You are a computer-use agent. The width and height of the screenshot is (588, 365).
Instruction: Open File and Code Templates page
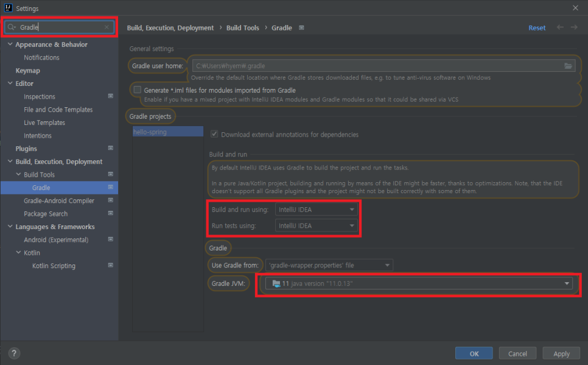(58, 110)
